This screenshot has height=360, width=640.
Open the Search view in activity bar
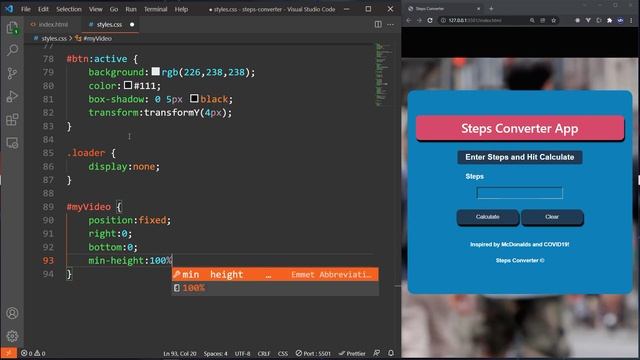(x=12, y=50)
